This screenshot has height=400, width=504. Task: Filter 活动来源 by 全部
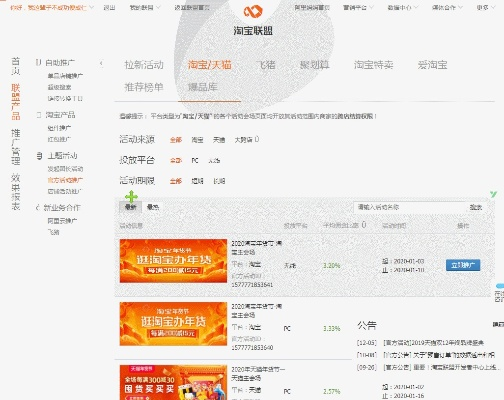tap(176, 140)
